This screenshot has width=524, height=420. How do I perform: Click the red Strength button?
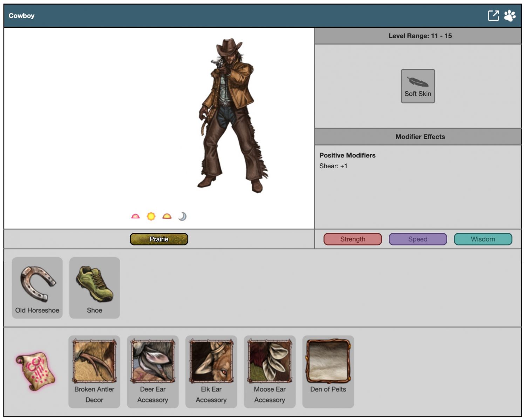[x=353, y=239]
